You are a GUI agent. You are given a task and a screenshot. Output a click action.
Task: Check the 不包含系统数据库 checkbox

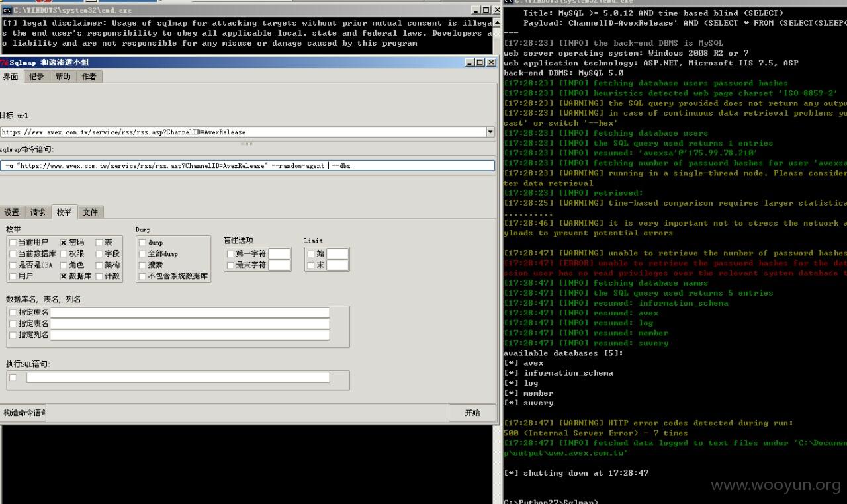coord(142,276)
